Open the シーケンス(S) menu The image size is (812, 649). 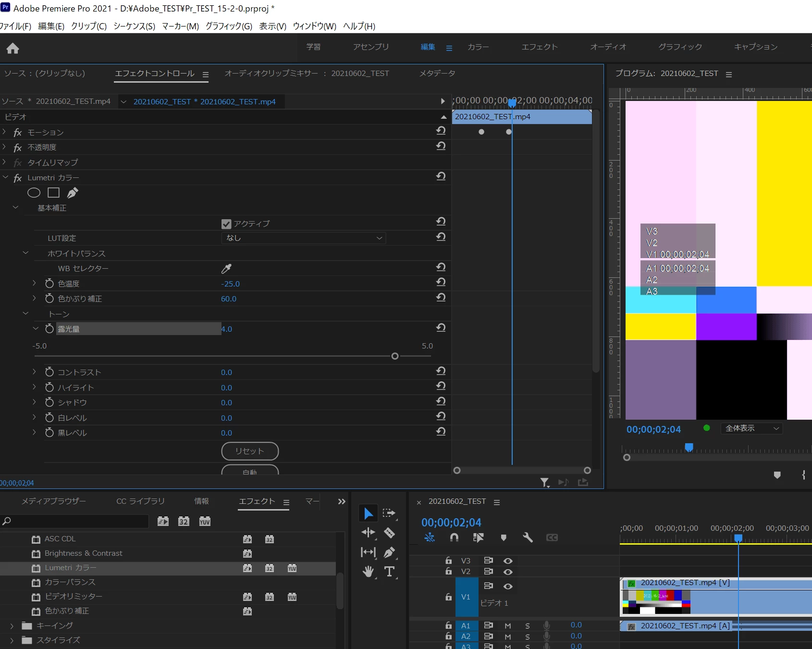pos(134,26)
